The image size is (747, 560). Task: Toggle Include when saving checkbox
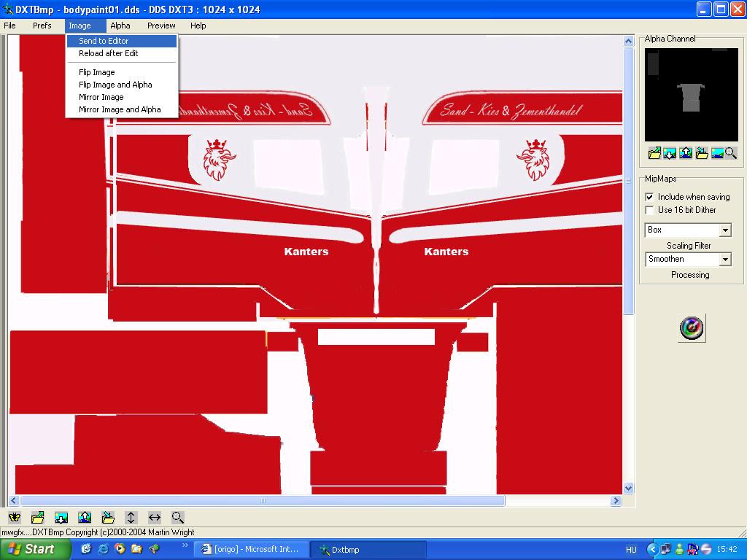649,197
